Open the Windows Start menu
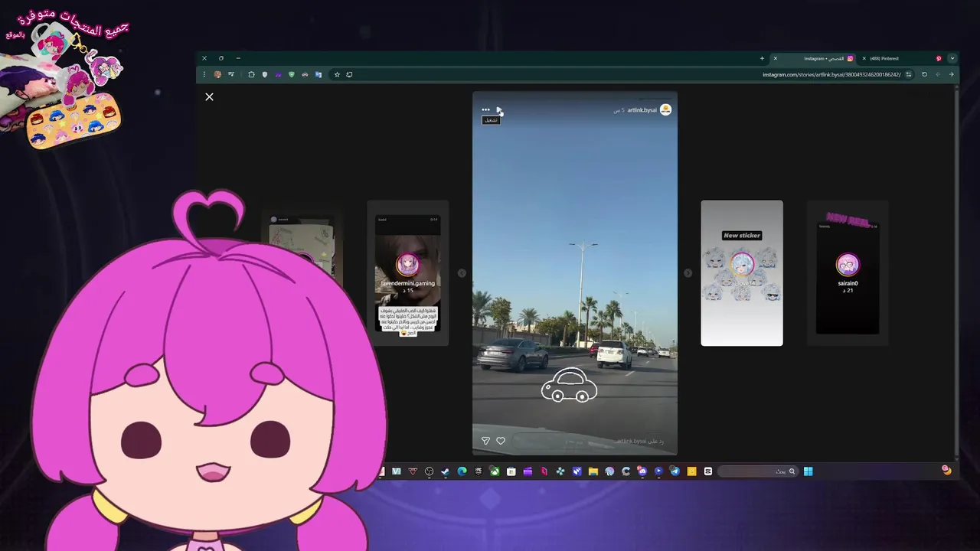Screen dimensions: 980x551 click(x=808, y=471)
